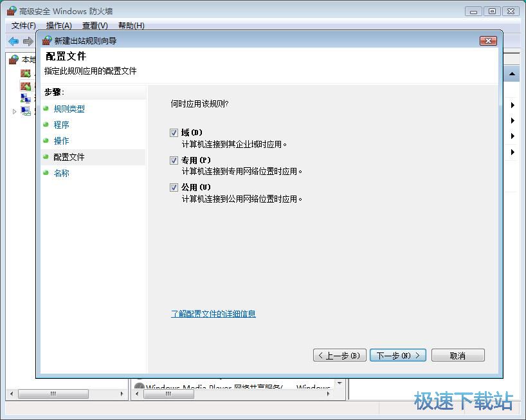526x420 pixels.
Task: Click the forward arrow toolbar icon
Action: point(28,41)
